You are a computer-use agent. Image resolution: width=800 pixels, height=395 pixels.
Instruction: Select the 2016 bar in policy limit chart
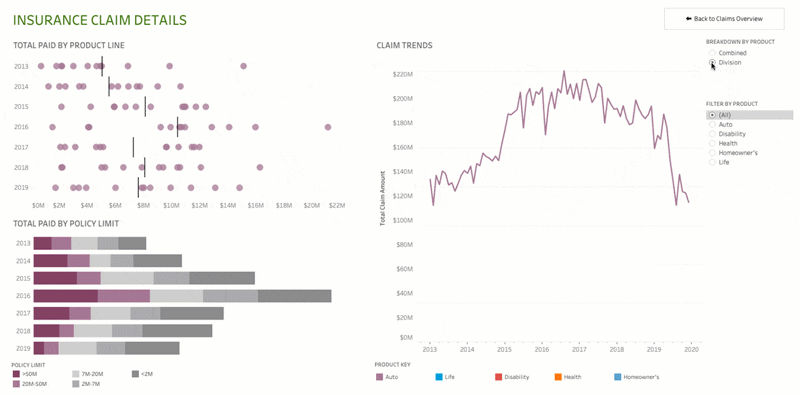click(183, 295)
